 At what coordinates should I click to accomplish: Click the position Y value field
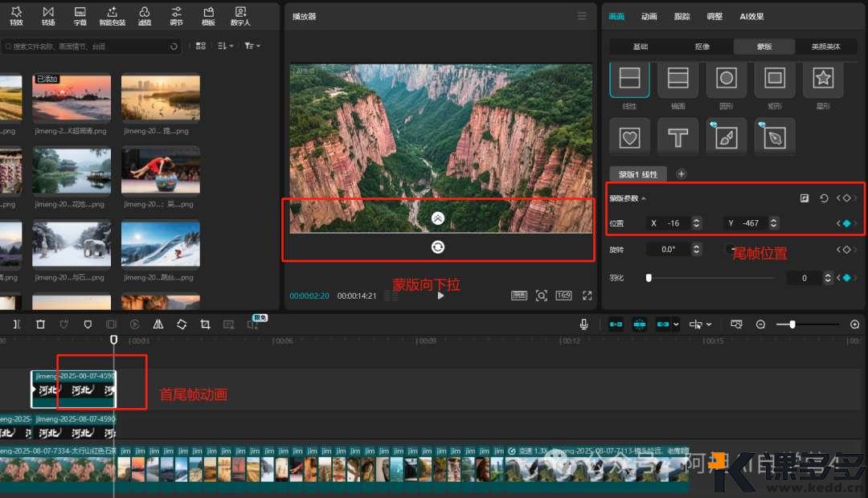[751, 223]
